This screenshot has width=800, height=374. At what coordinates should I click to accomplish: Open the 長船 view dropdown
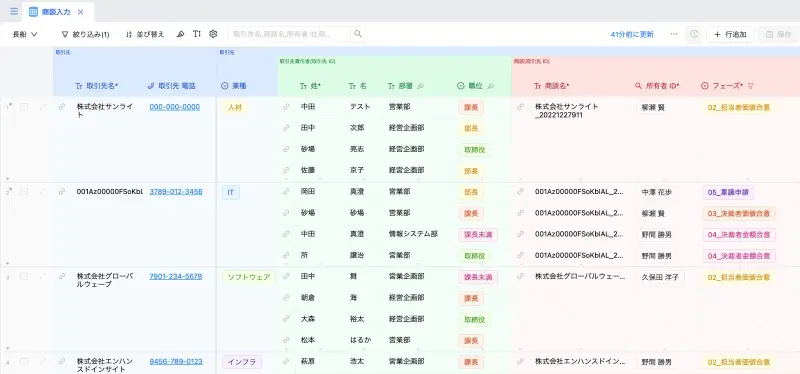pyautogui.click(x=25, y=34)
